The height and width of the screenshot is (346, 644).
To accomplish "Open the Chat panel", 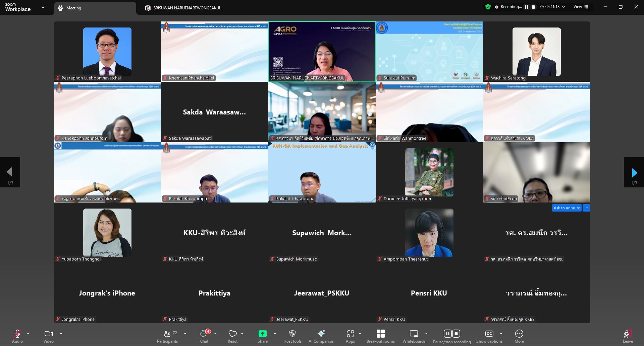I will (204, 336).
